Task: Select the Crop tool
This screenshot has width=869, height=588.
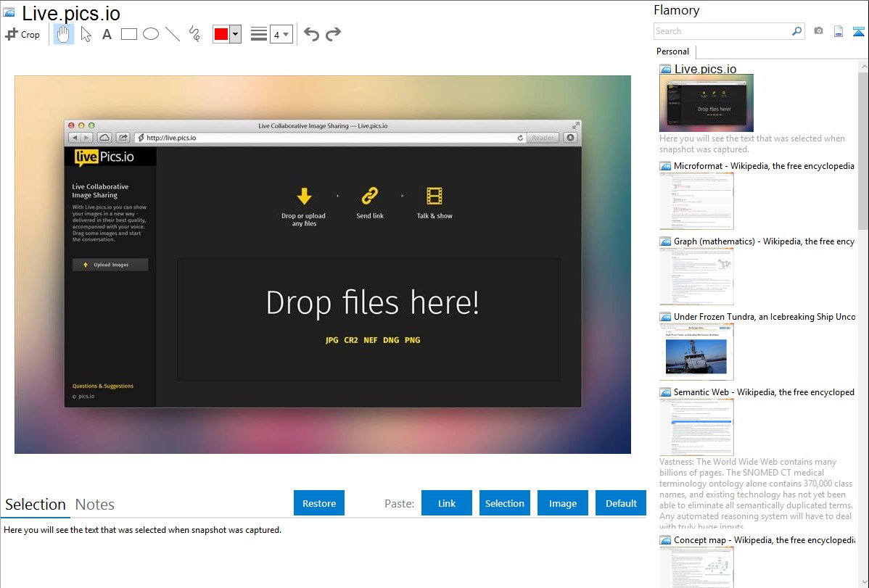Action: pos(22,34)
